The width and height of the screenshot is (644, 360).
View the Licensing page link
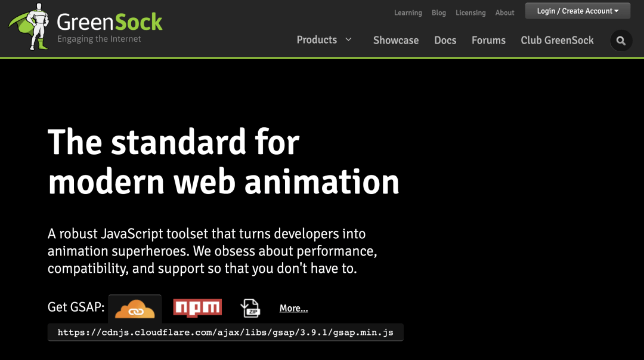470,13
